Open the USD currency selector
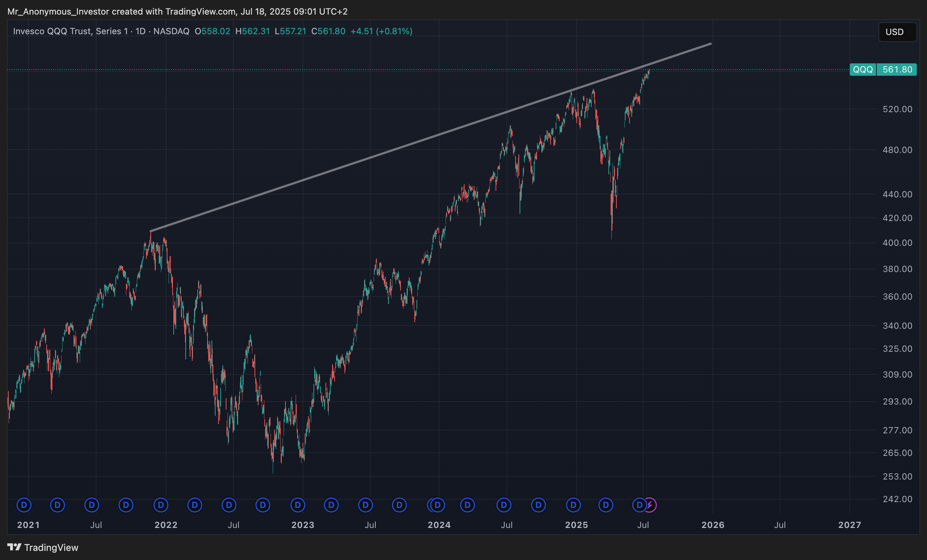The height and width of the screenshot is (560, 927). 898,32
